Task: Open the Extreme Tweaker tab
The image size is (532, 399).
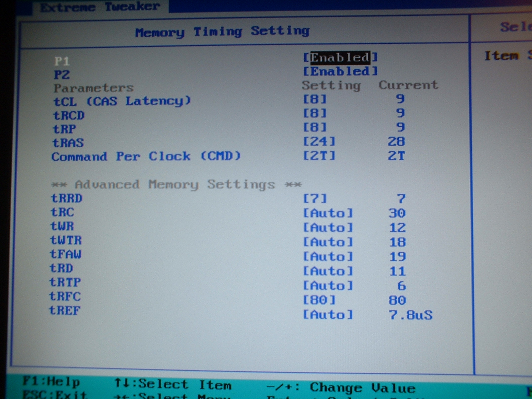Action: [x=100, y=6]
